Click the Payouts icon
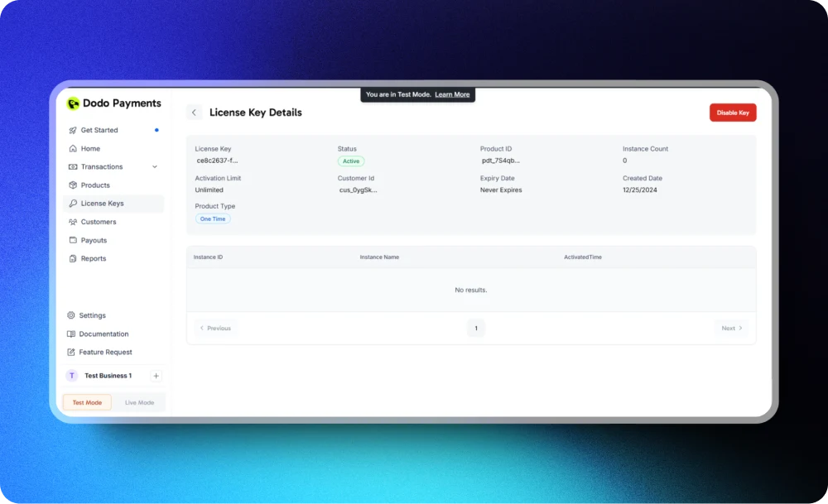 (72, 239)
